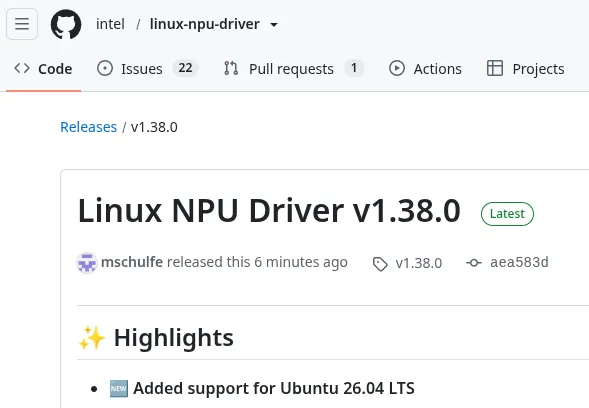Click the NEW emoji badge icon
589x408 pixels.
(119, 388)
